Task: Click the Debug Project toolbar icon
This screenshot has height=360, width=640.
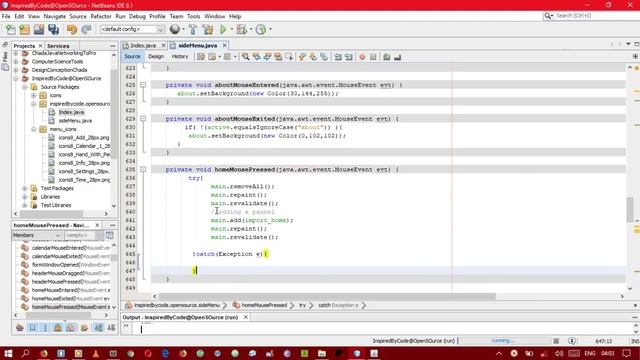Action: pos(242,29)
